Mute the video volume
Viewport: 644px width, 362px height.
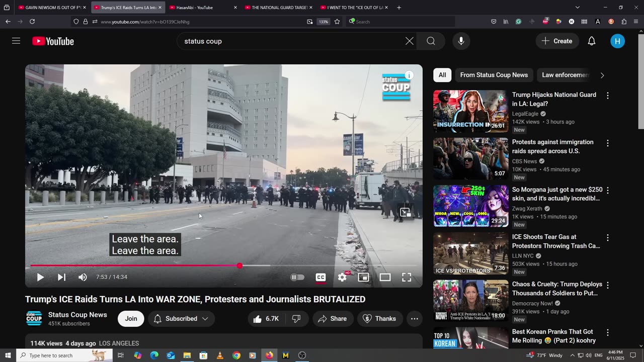pyautogui.click(x=83, y=277)
